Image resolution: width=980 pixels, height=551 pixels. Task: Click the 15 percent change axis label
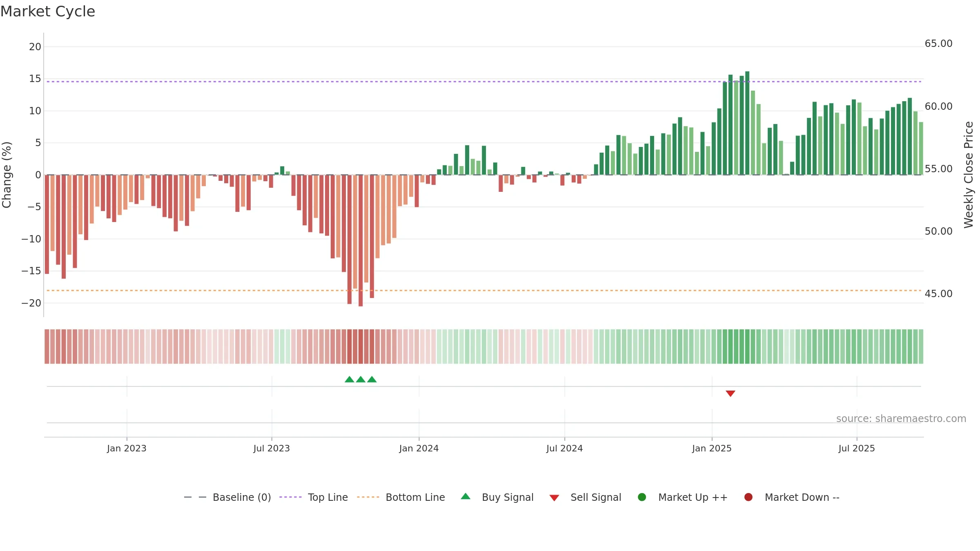pos(35,78)
